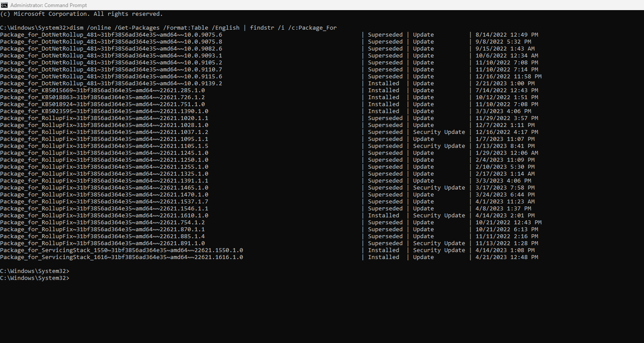Click RollupFix package version 22621.1391.1.1
Image resolution: width=644 pixels, height=343 pixels.
click(x=104, y=181)
